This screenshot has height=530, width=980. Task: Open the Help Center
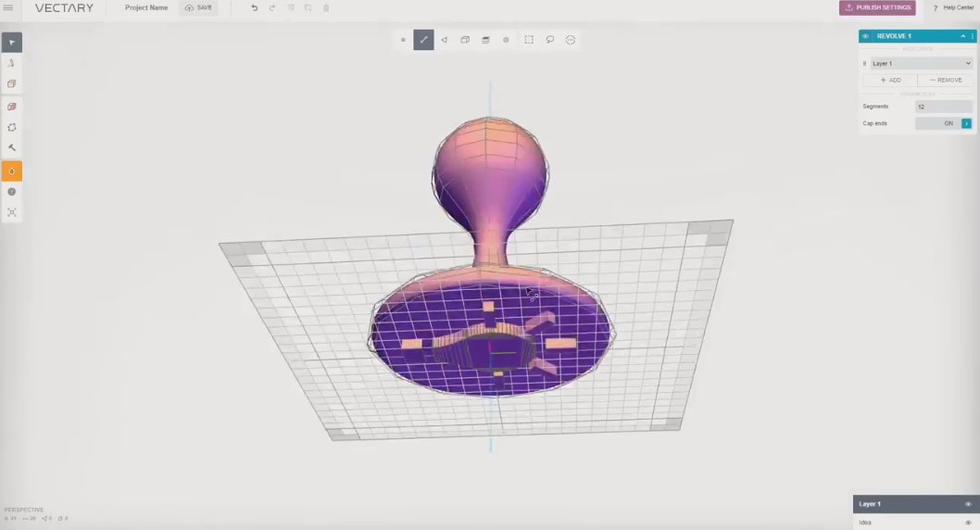pyautogui.click(x=952, y=8)
